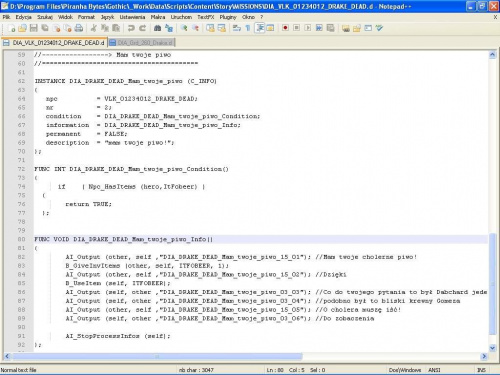The height and width of the screenshot is (375, 500).
Task: Play back recorded macro icon
Action: [x=308, y=28]
